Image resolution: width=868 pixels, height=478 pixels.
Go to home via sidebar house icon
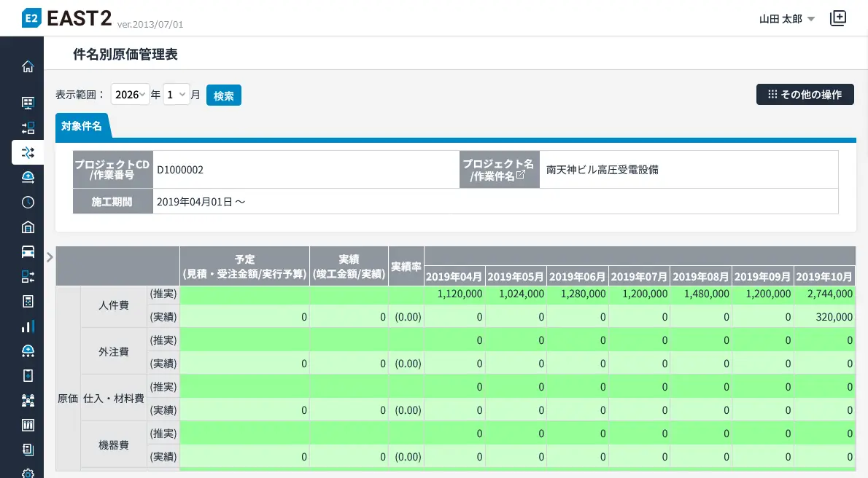click(28, 67)
